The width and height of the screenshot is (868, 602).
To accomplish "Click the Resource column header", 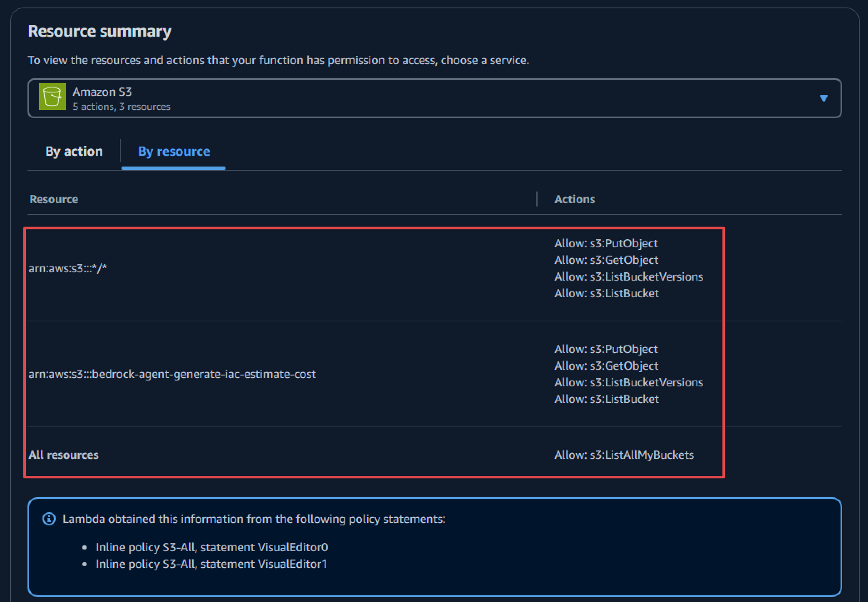I will coord(54,199).
